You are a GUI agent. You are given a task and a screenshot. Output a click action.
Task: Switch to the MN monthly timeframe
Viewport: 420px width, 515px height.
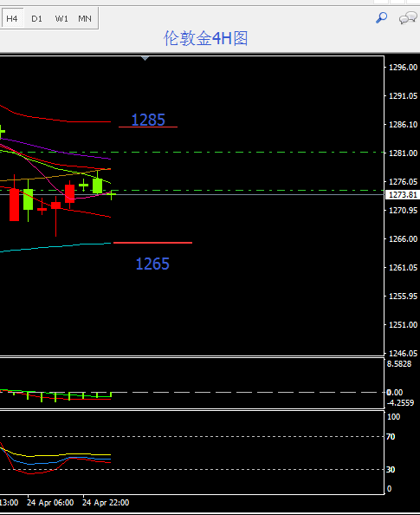85,19
